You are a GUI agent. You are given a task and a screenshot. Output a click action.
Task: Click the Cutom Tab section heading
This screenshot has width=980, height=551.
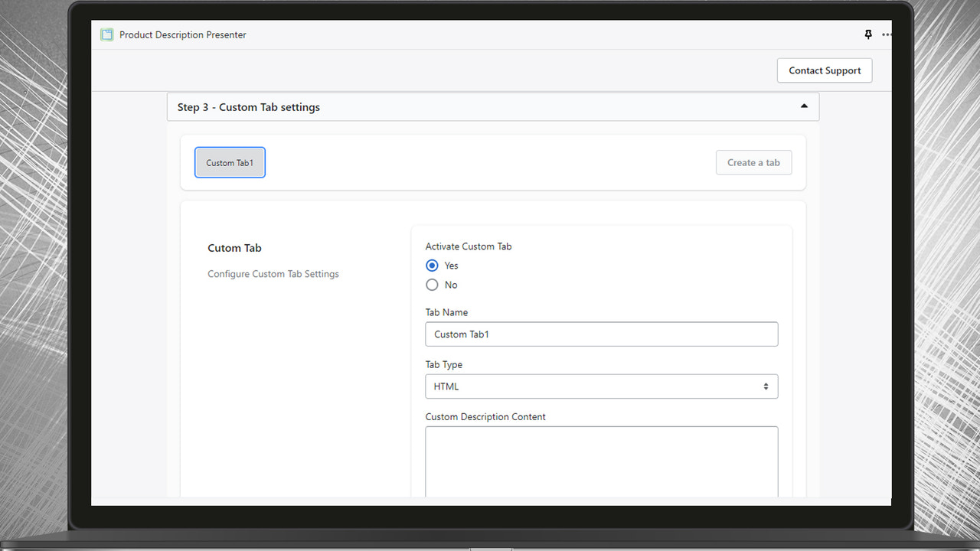234,247
